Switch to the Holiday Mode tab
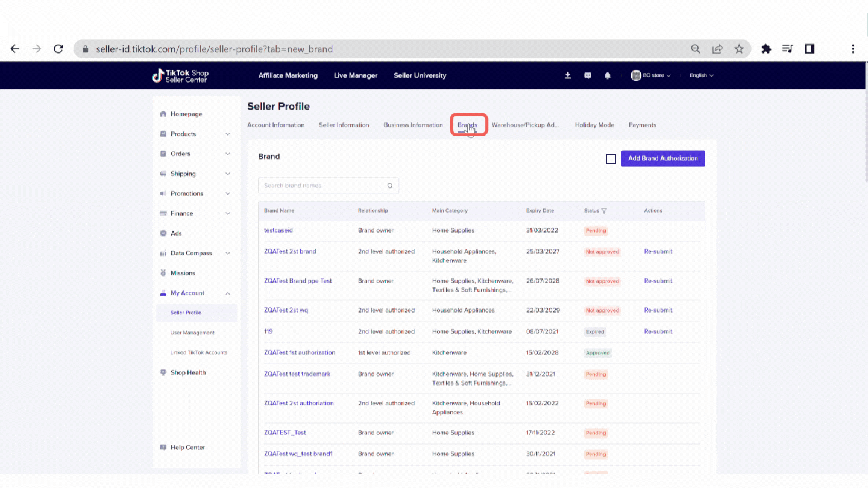Image resolution: width=868 pixels, height=488 pixels. tap(594, 125)
